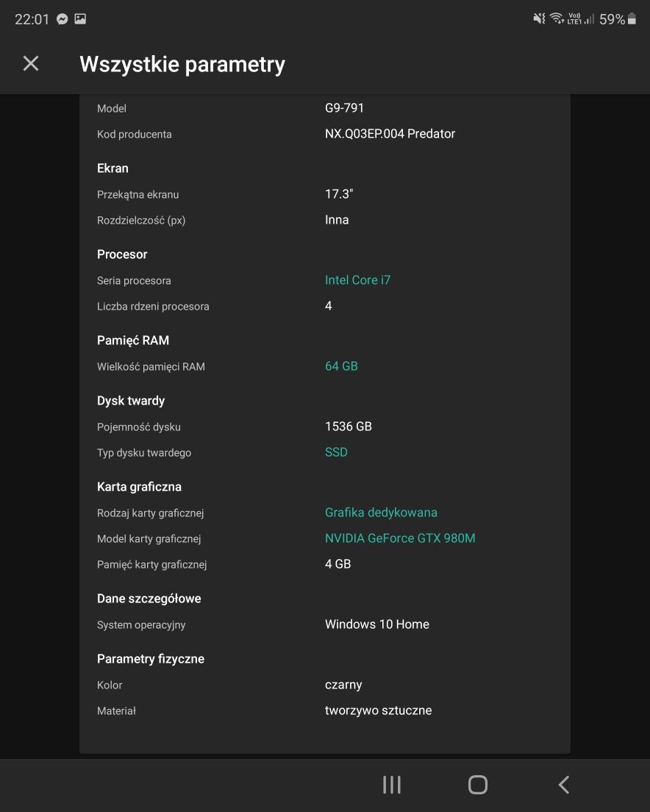Open the NVIDIA GeForce GTX 980M link
650x812 pixels.
[x=400, y=538]
